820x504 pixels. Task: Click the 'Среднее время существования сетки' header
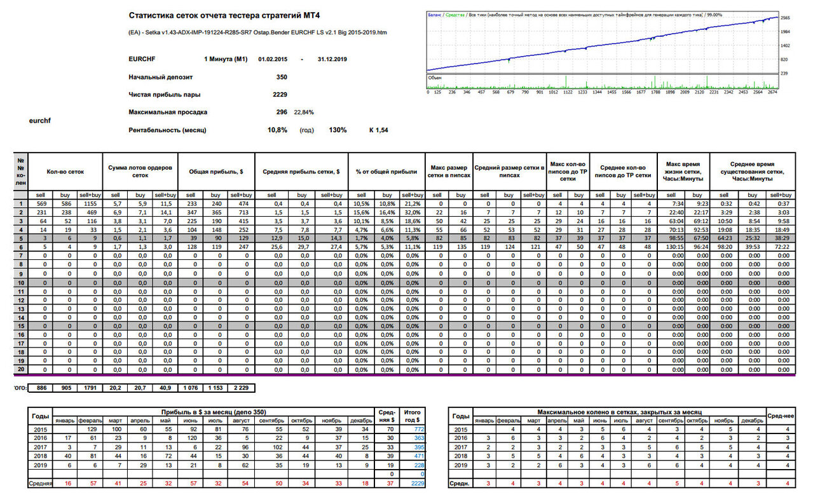(752, 172)
